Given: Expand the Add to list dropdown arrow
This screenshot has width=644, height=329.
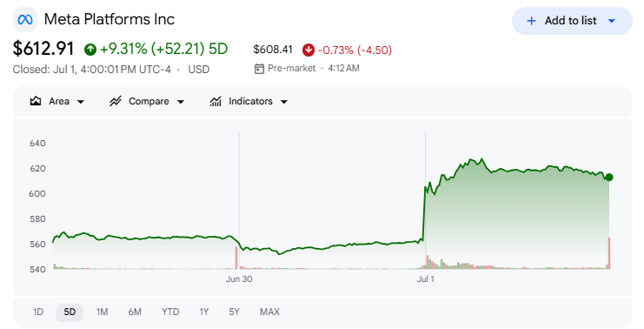Looking at the screenshot, I should pyautogui.click(x=612, y=21).
